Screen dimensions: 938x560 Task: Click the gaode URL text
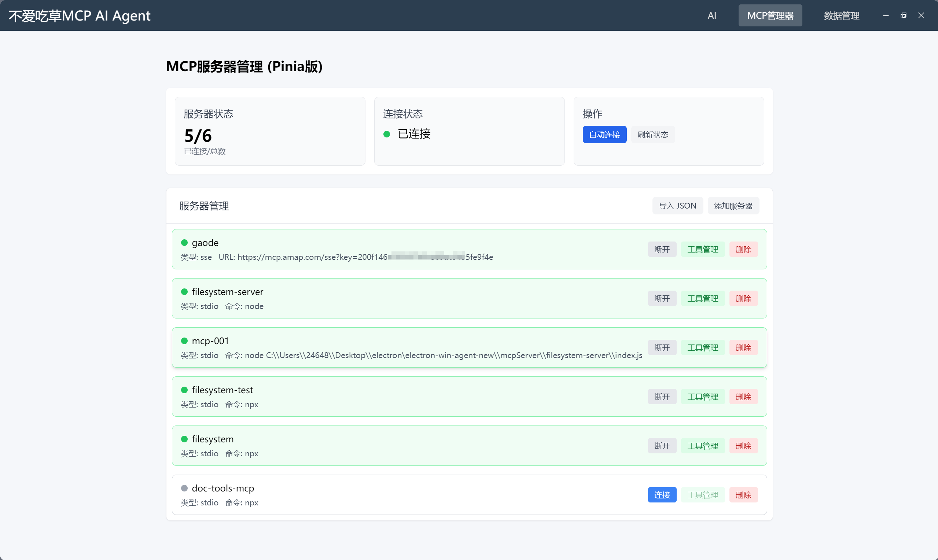click(x=356, y=257)
